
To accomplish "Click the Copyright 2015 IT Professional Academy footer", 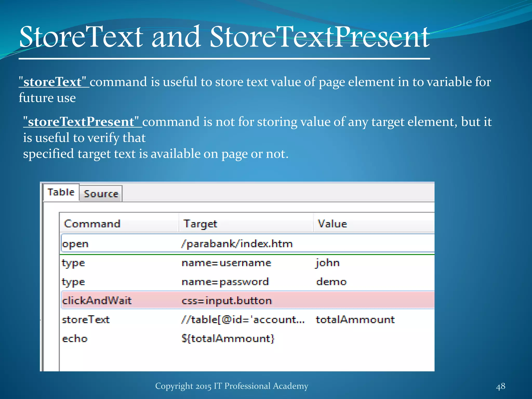I will (x=232, y=386).
